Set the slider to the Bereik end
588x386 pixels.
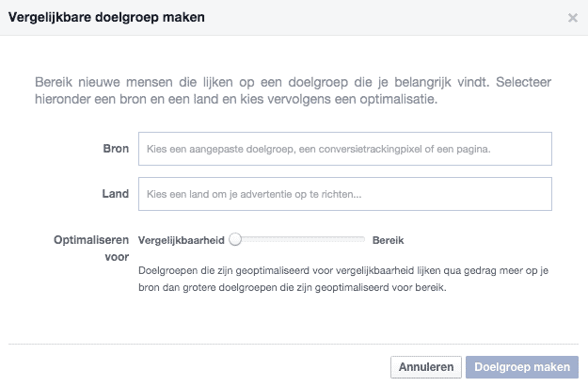click(363, 240)
